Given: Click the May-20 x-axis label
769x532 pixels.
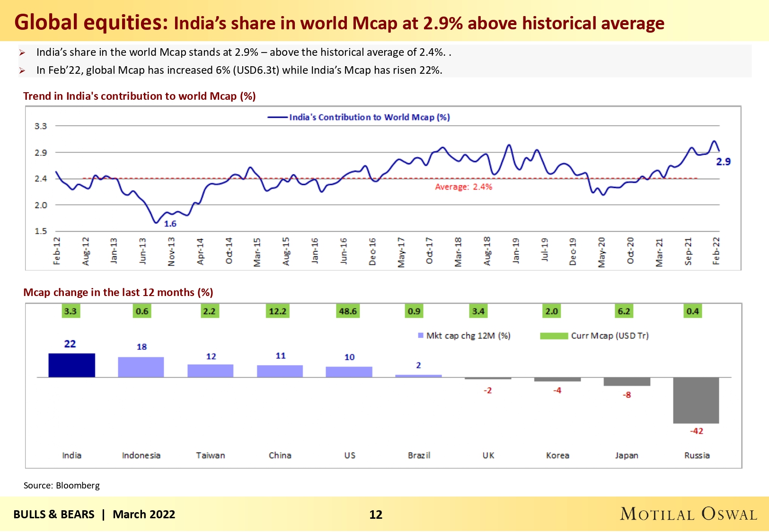Looking at the screenshot, I should point(601,252).
